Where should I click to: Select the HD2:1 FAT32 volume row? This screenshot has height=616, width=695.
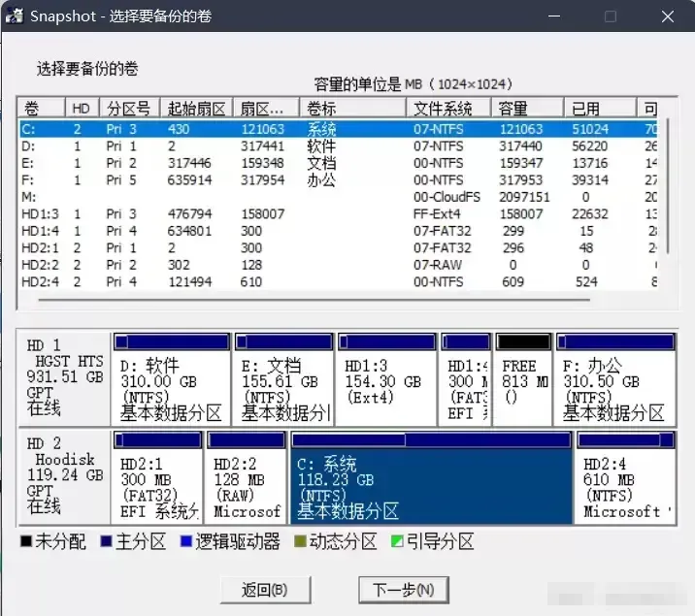coord(339,248)
